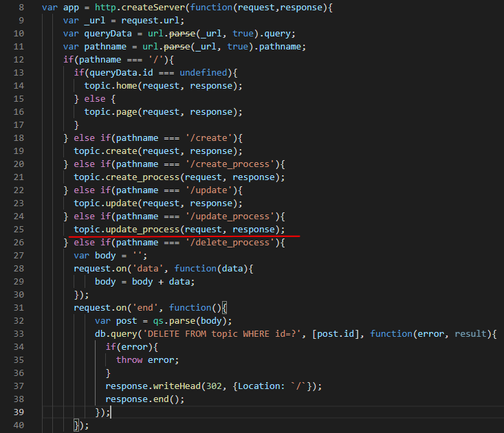Click line number 8 in the gutter
The image size is (504, 433).
(21, 8)
